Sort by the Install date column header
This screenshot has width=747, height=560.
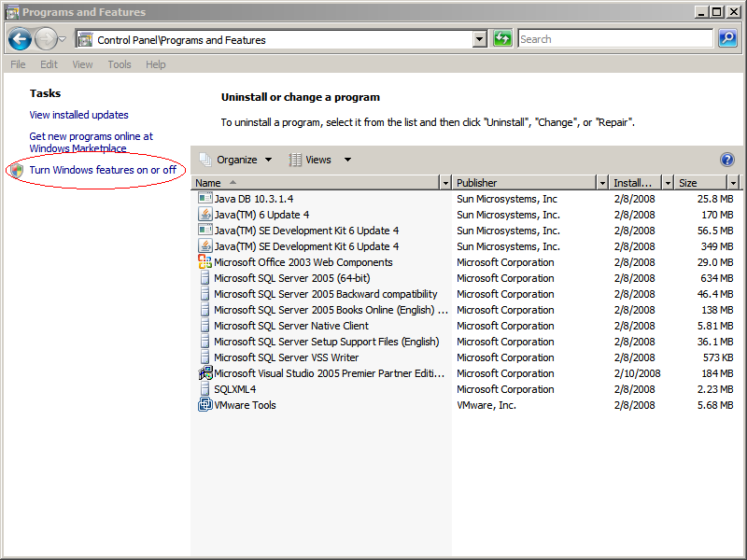pyautogui.click(x=636, y=183)
